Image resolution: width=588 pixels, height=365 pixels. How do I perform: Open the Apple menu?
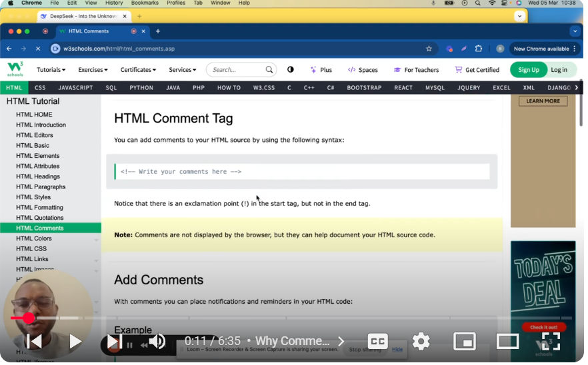click(11, 3)
